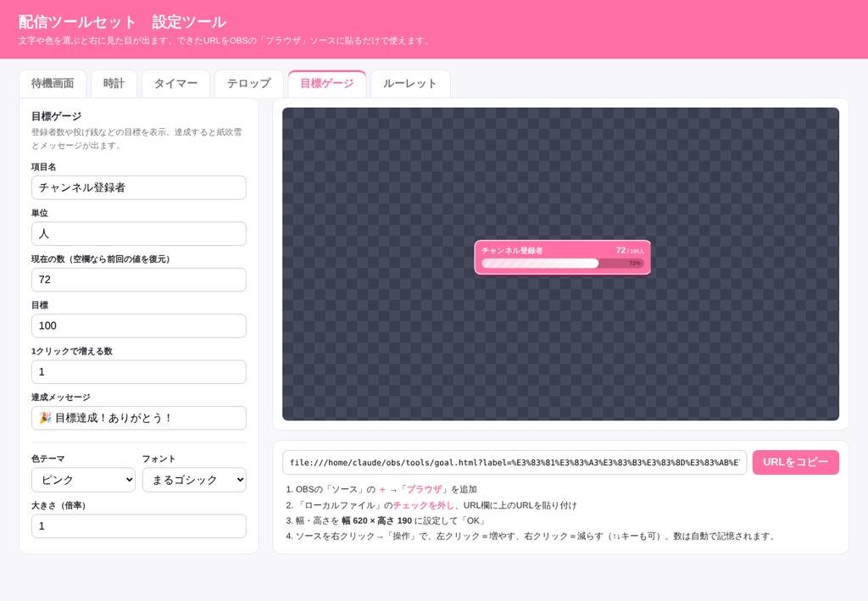The width and height of the screenshot is (868, 601).
Task: Click the pink + sign in step 1
Action: (x=382, y=489)
